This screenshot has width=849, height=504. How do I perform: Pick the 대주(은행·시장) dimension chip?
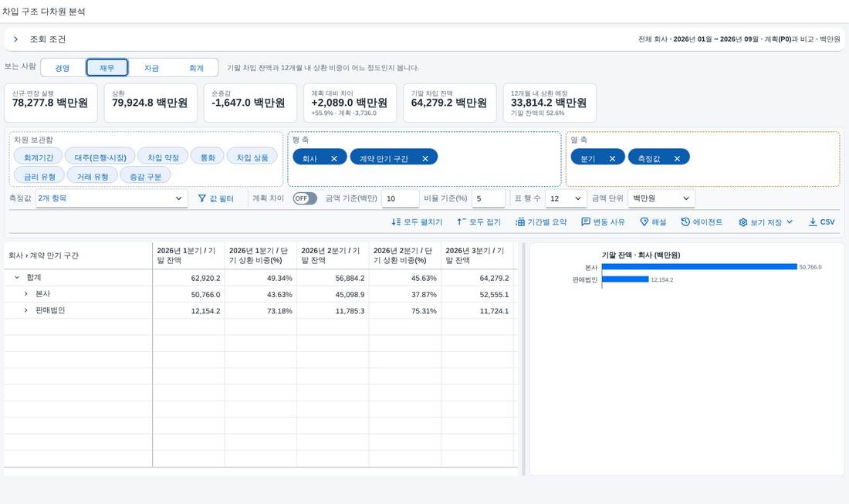100,157
